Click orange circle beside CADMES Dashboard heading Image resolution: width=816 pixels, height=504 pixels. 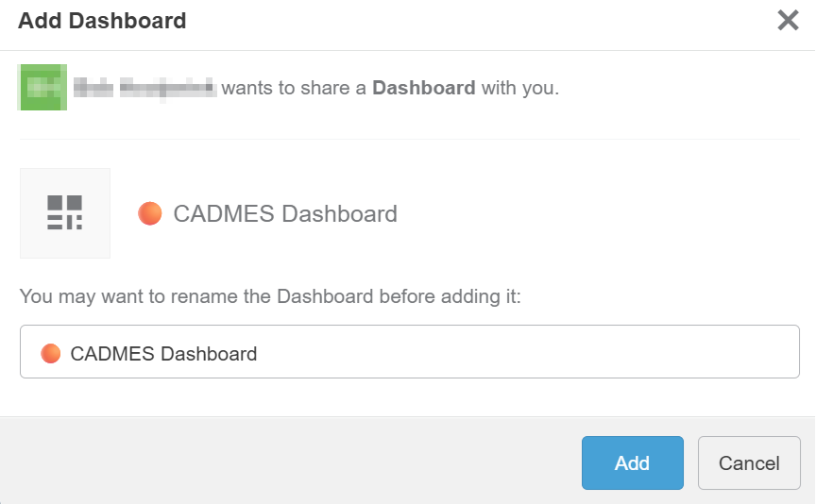[x=150, y=213]
